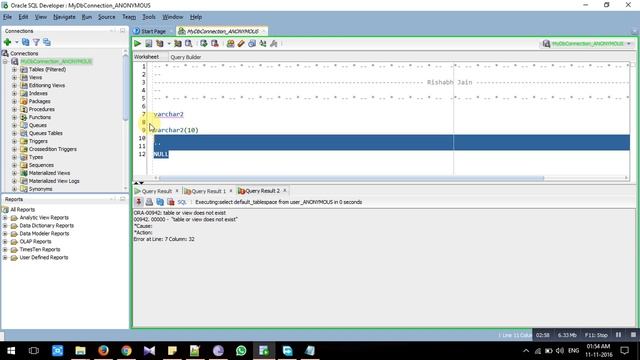Expand the Tables (Filtered) node
This screenshot has width=640, height=360.
pos(14,69)
